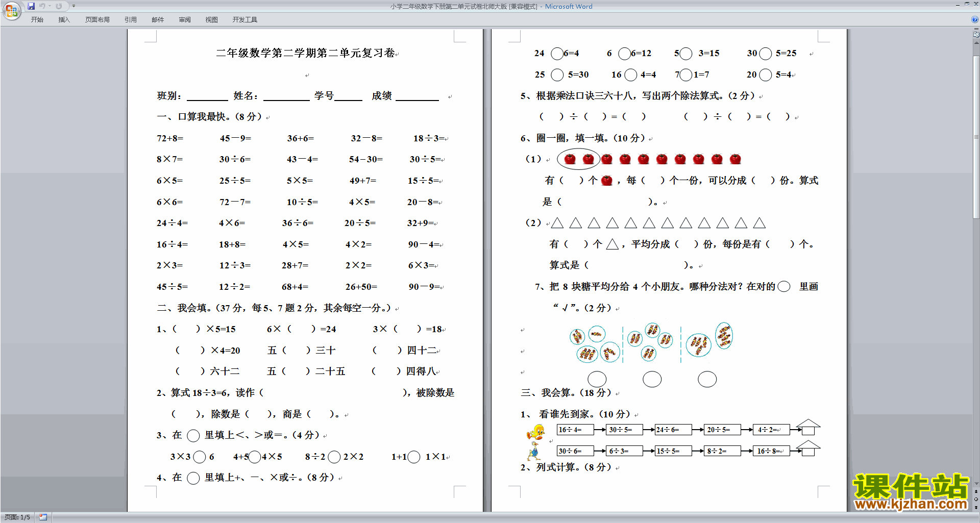
Task: Click the circle under the third candy grouping
Action: (x=707, y=379)
